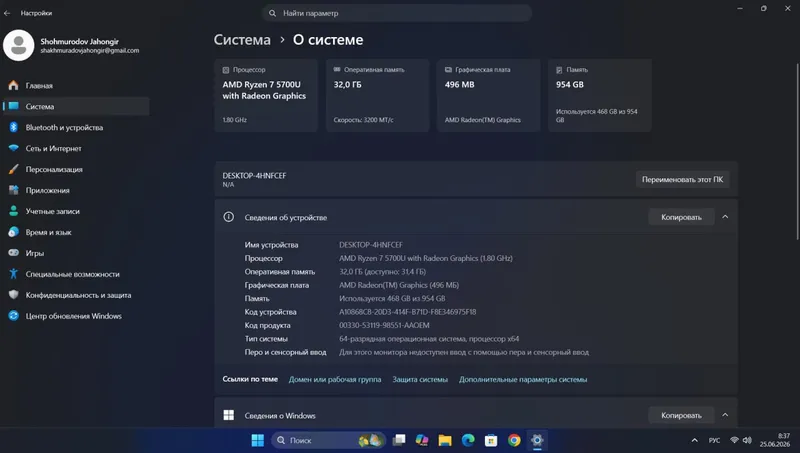
Task: Select the Система monitor icon in sidebar
Action: (x=14, y=106)
